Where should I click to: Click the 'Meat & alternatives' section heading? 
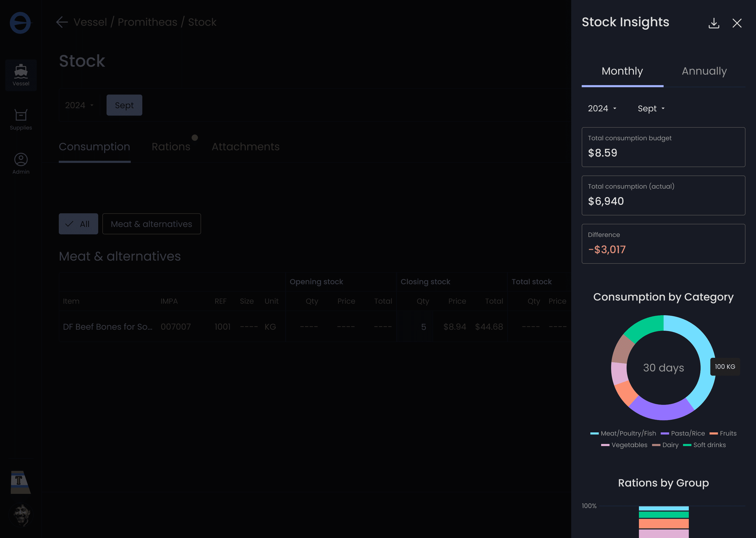[120, 256]
